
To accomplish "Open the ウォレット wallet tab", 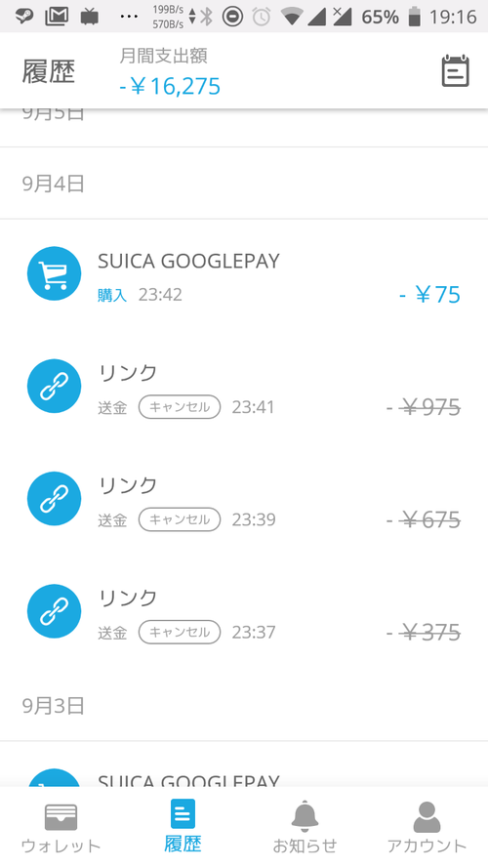I will click(x=61, y=828).
